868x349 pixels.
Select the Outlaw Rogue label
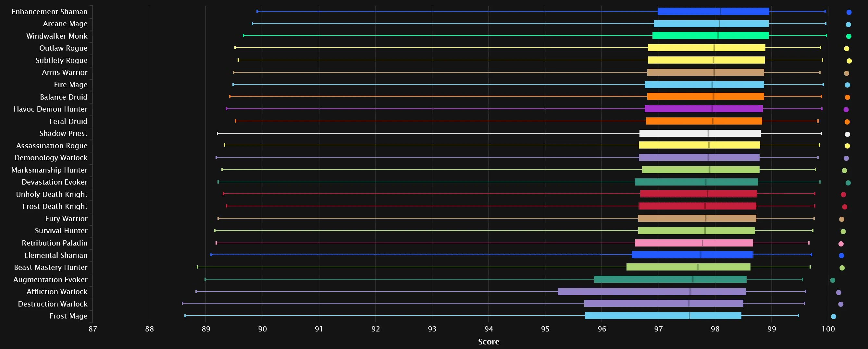(x=63, y=48)
